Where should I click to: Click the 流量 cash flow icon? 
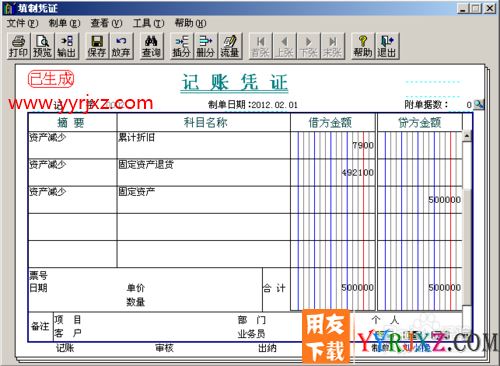[230, 46]
